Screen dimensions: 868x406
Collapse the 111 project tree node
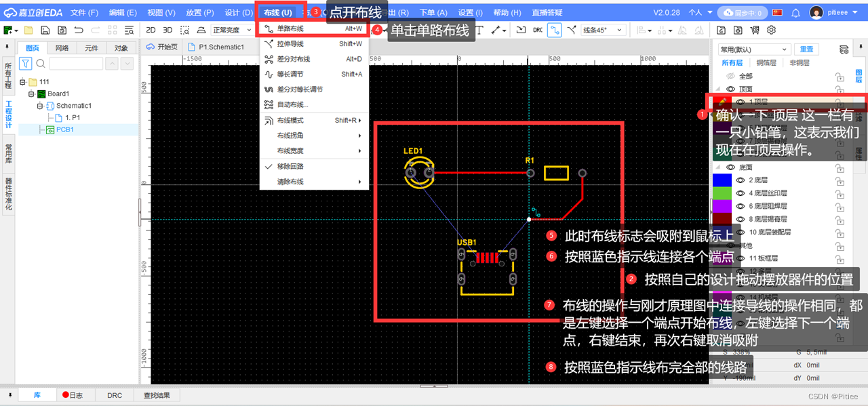point(22,82)
